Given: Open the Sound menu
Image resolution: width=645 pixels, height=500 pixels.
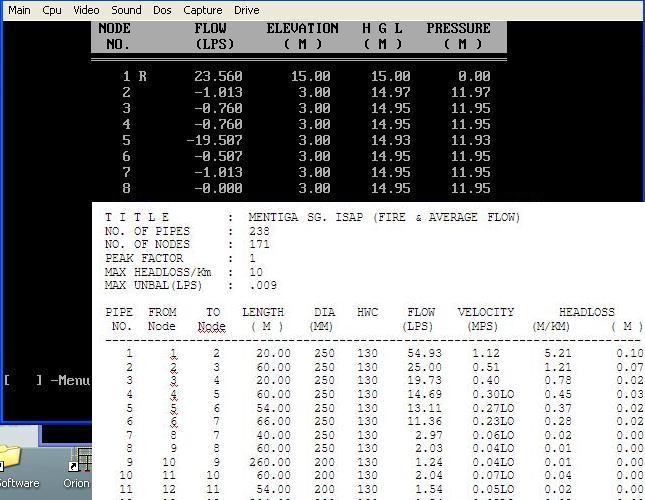Looking at the screenshot, I should pos(126,10).
